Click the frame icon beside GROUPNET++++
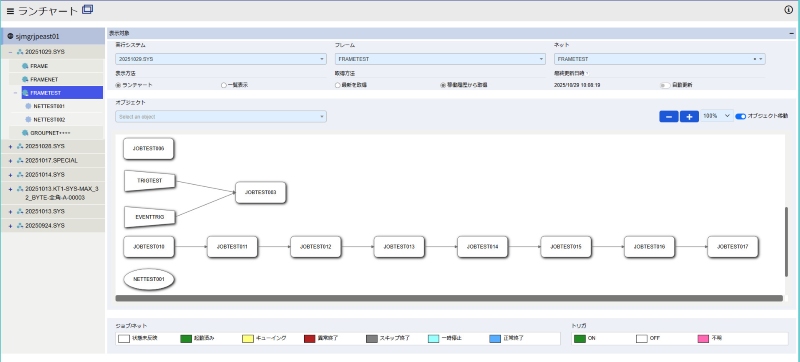 tap(25, 133)
